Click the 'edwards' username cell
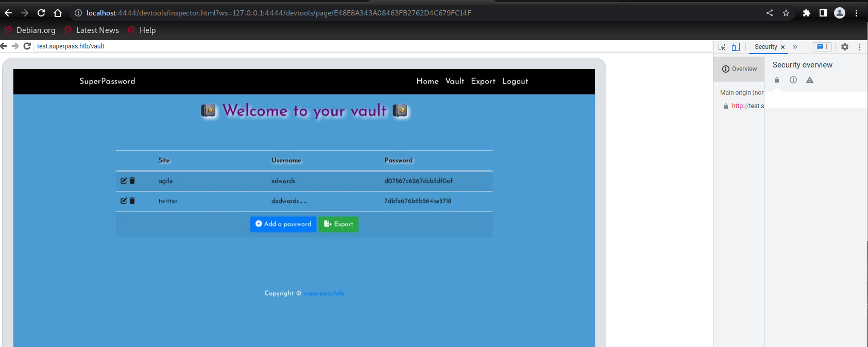This screenshot has width=868, height=347. [x=283, y=181]
